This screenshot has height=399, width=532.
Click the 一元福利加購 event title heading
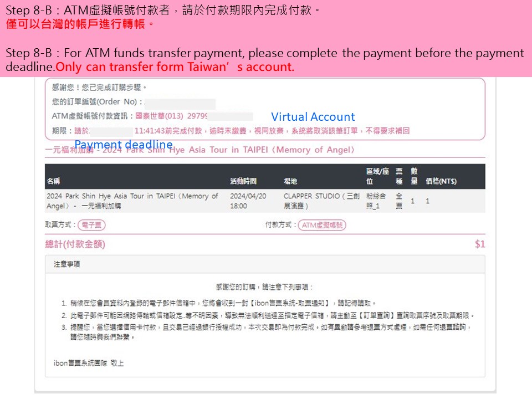[200, 150]
